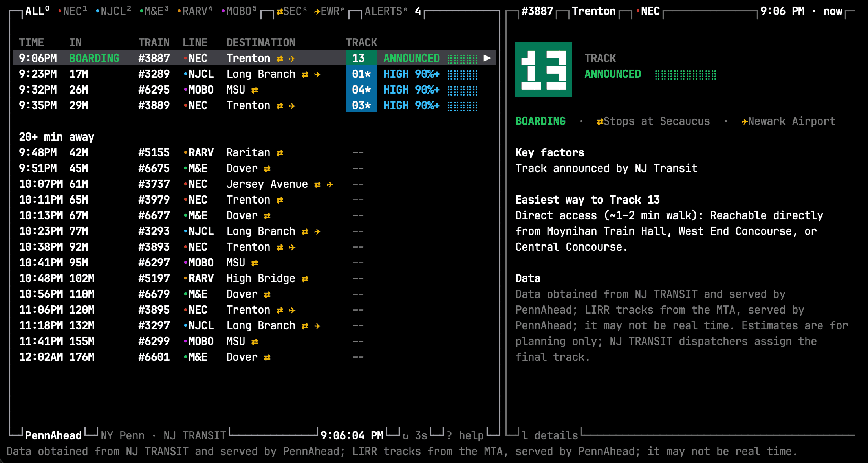Click 'Newark Airport' in details pane
The width and height of the screenshot is (868, 463).
coord(788,121)
